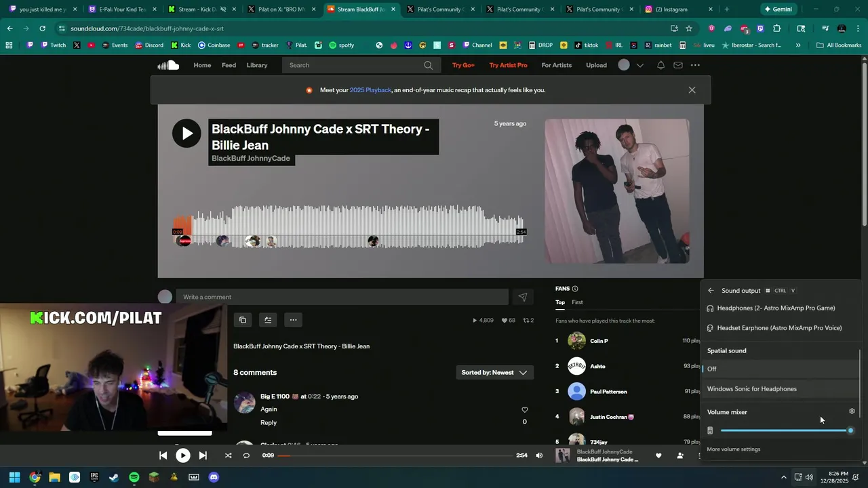Screen dimensions: 868x488
Task: Click the player bar volume speaker icon
Action: (x=539, y=455)
